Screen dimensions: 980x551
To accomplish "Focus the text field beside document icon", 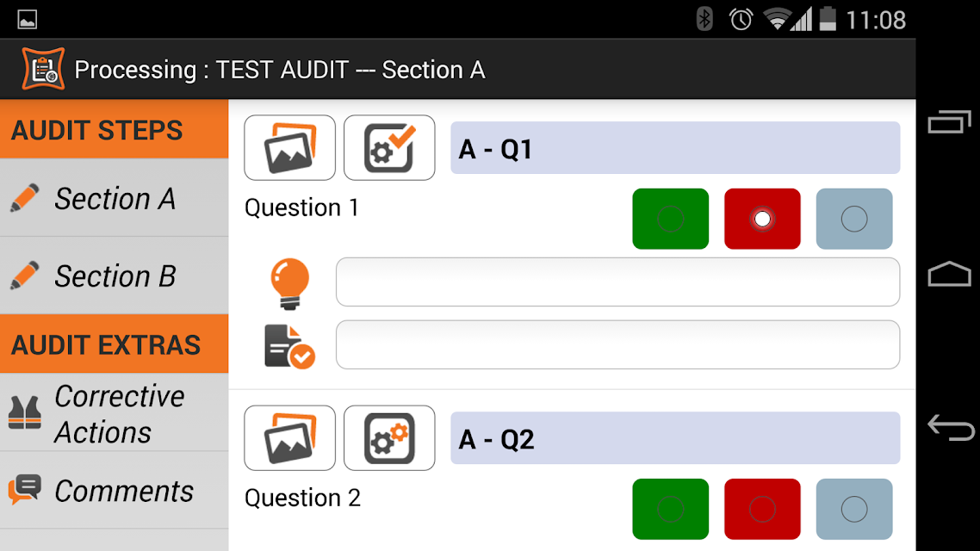I will 617,345.
